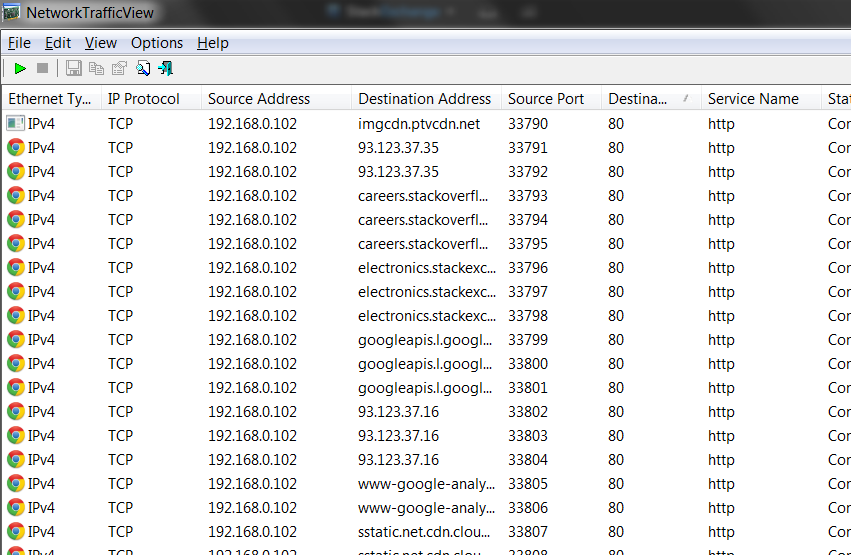Click Chrome icon on port 33793 row
Viewport: 851px width, 555px height.
pos(15,195)
